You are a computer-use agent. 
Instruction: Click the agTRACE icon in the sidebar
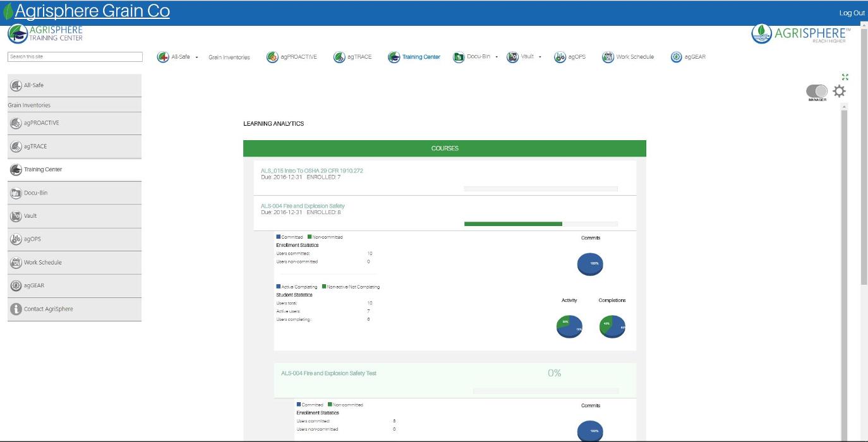[16, 146]
